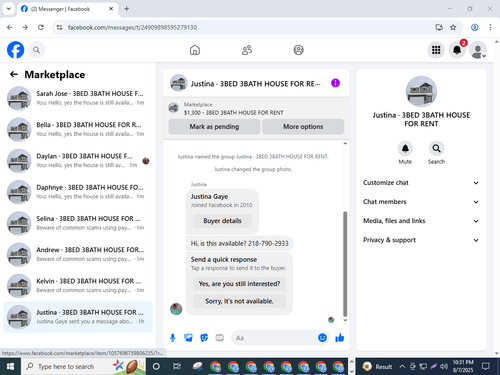Open Daylan conversation
This screenshot has width=500, height=375.
[78, 161]
